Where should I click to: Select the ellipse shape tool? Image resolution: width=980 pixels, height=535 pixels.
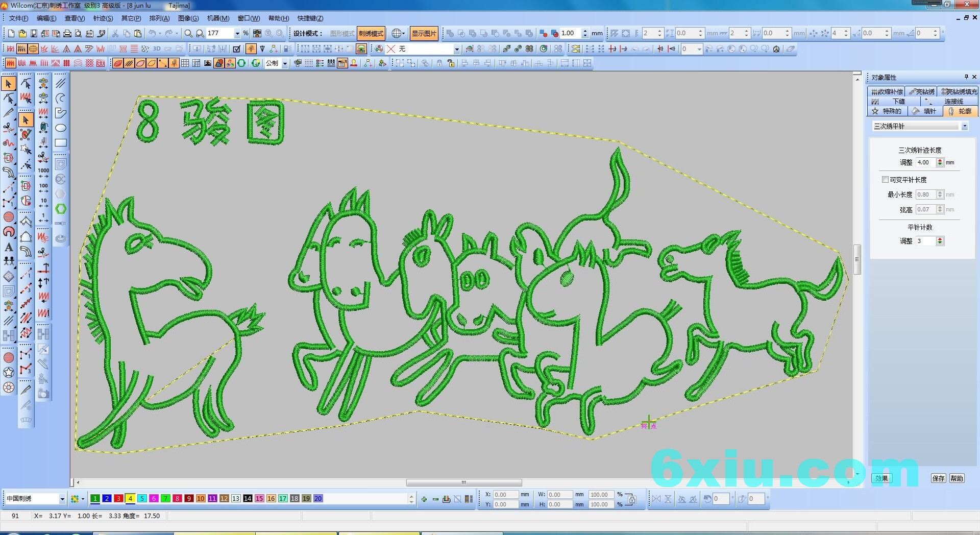click(61, 128)
